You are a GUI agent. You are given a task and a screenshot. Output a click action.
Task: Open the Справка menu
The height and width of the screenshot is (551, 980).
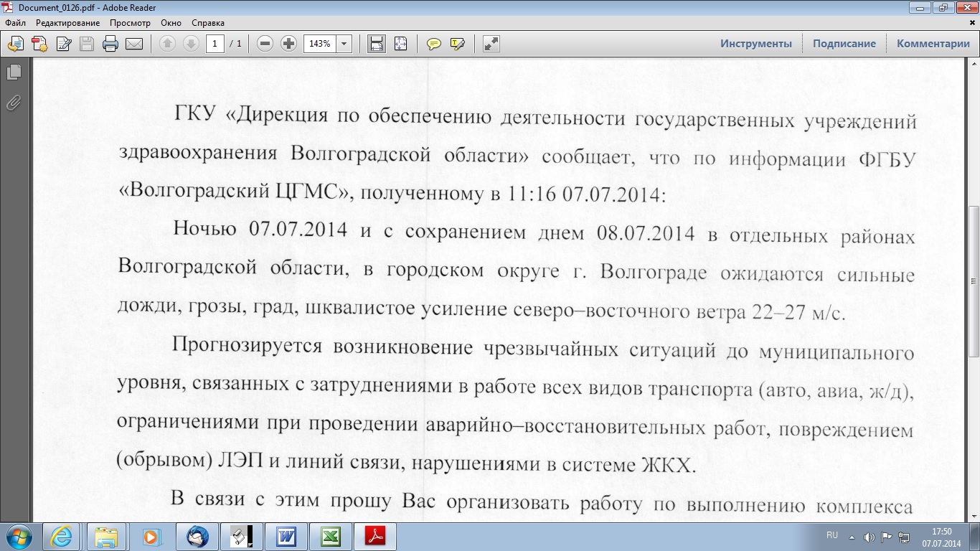point(208,23)
